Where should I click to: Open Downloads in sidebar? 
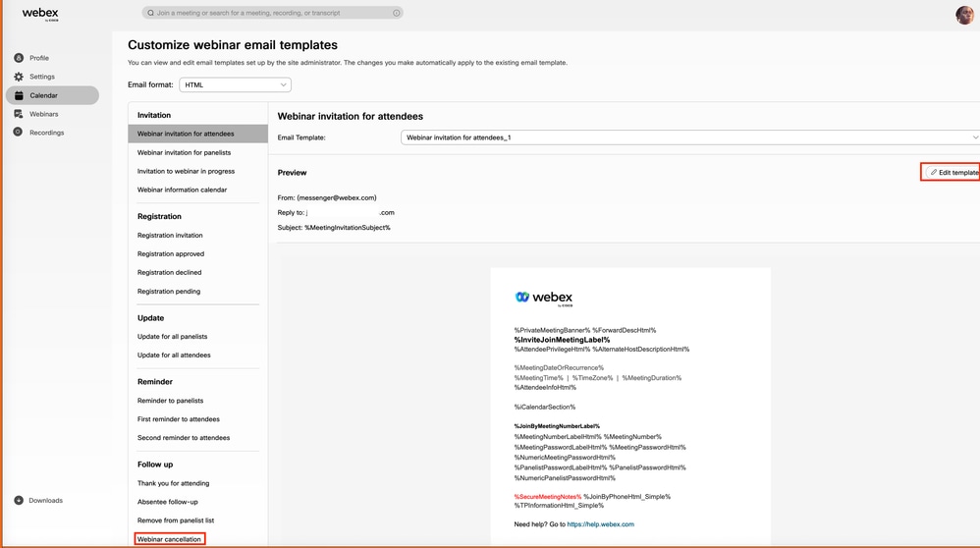coord(45,500)
